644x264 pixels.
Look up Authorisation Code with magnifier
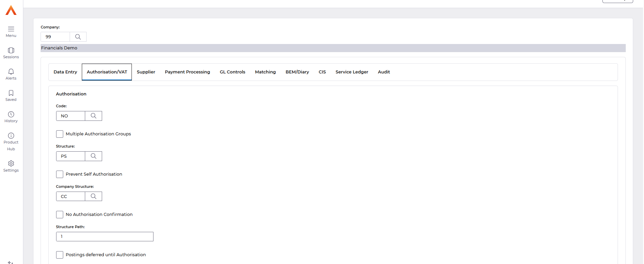[94, 116]
